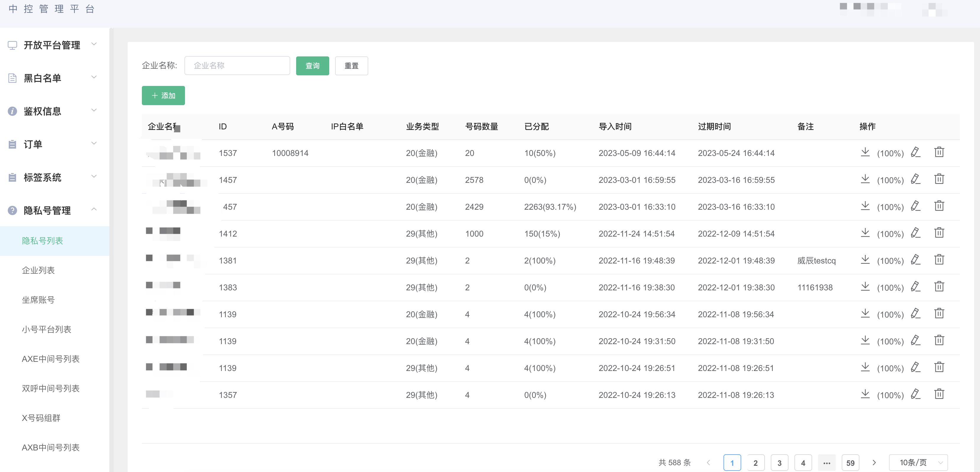This screenshot has width=980, height=472.
Task: Delete the row with ID 1383
Action: click(939, 287)
